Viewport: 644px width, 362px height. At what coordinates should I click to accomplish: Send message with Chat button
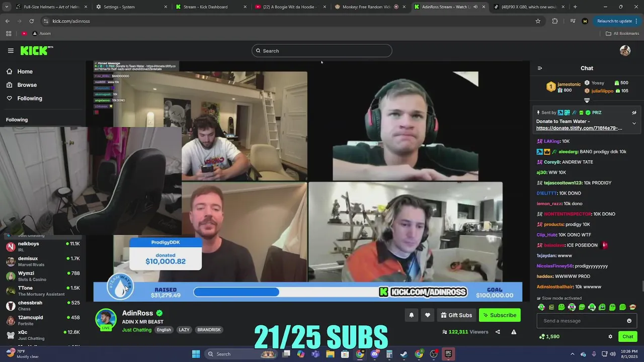coord(628,337)
